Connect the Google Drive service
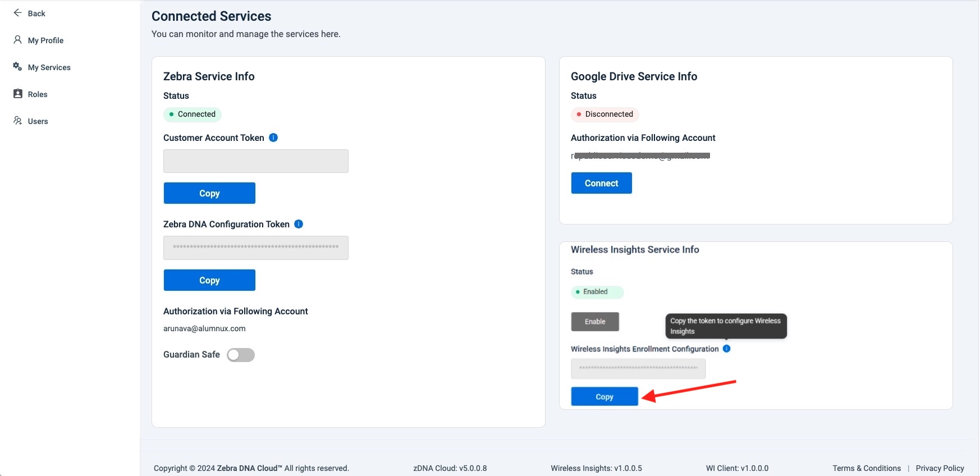 point(601,183)
